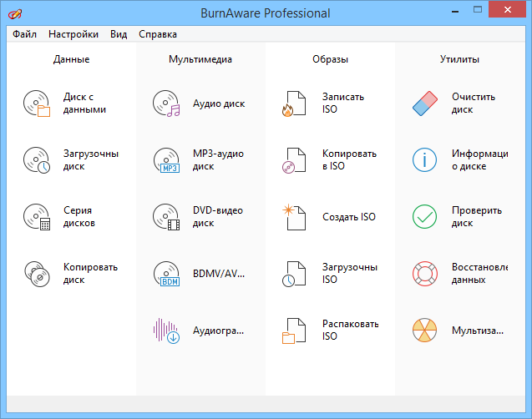Click the Аудиограббер waveform icon

click(167, 331)
